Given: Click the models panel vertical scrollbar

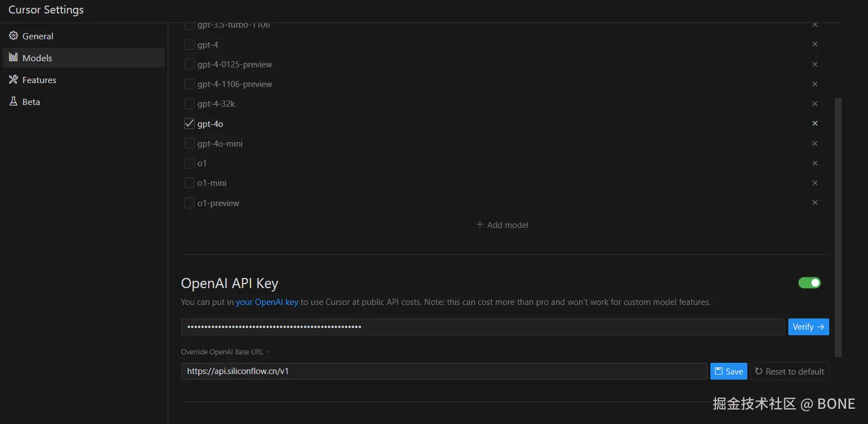Looking at the screenshot, I should pos(838,227).
